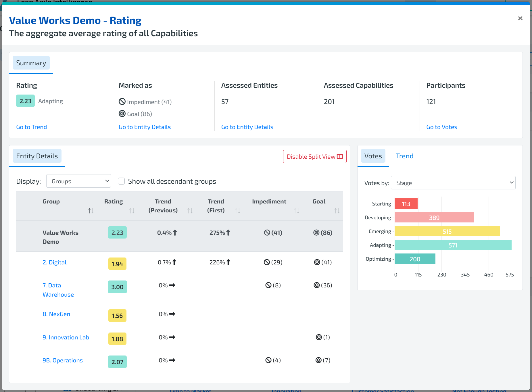Click the Goal (36) icon for Data Warehouse
The image size is (532, 392).
316,285
